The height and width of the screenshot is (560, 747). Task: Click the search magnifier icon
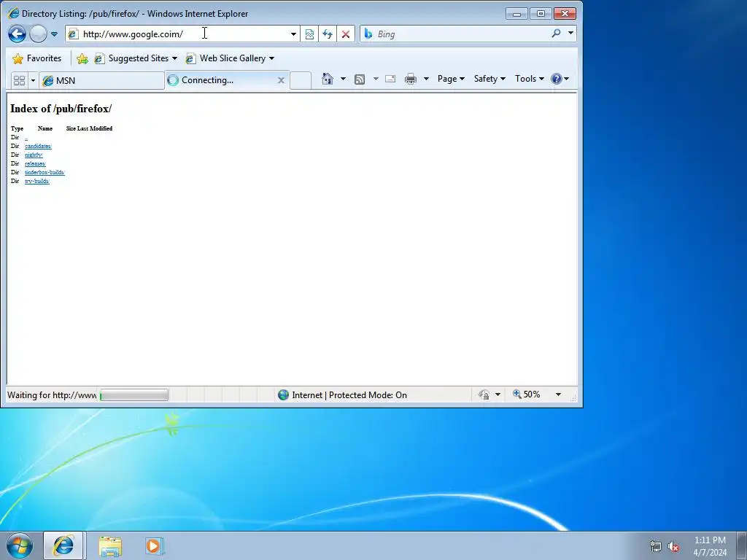[x=556, y=34]
